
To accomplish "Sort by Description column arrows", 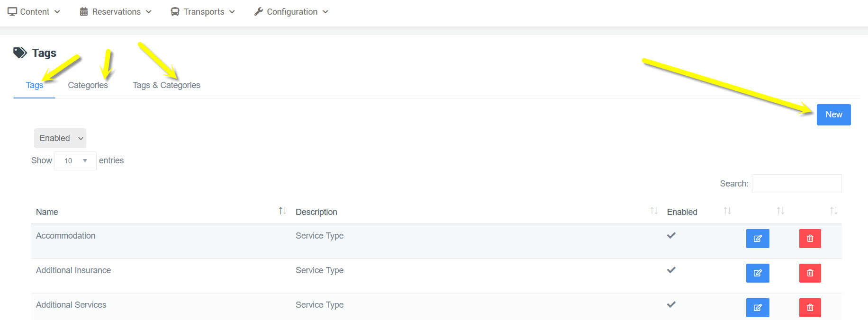I will [x=653, y=211].
